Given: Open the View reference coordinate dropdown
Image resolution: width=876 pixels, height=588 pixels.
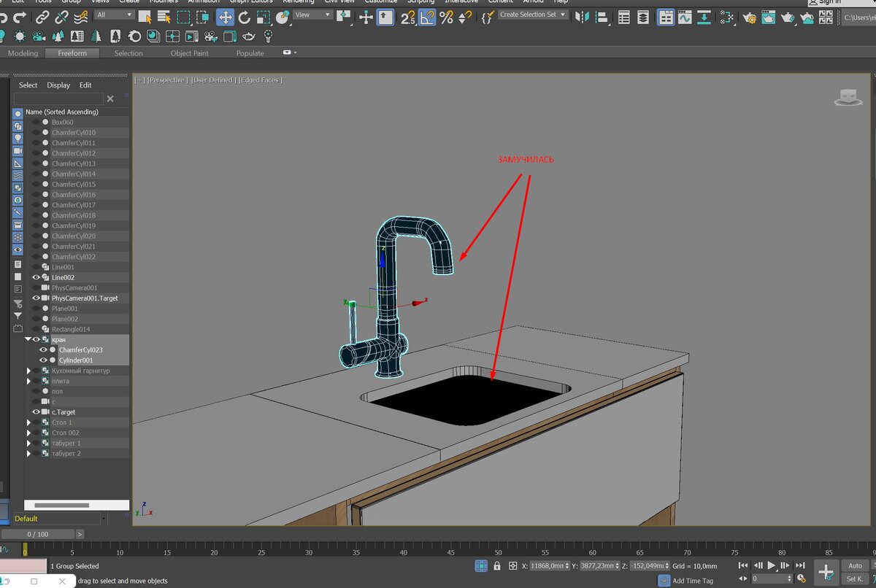Looking at the screenshot, I should coord(313,15).
